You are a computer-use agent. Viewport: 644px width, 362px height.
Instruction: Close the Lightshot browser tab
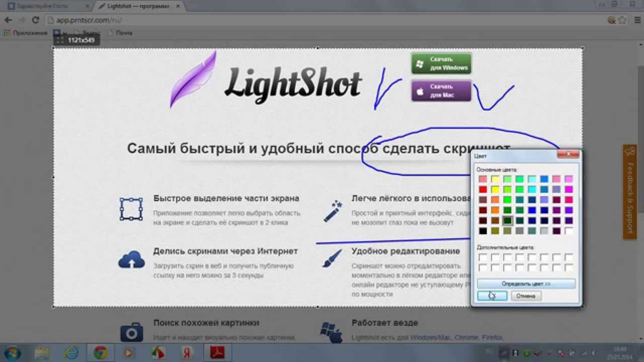pyautogui.click(x=177, y=6)
